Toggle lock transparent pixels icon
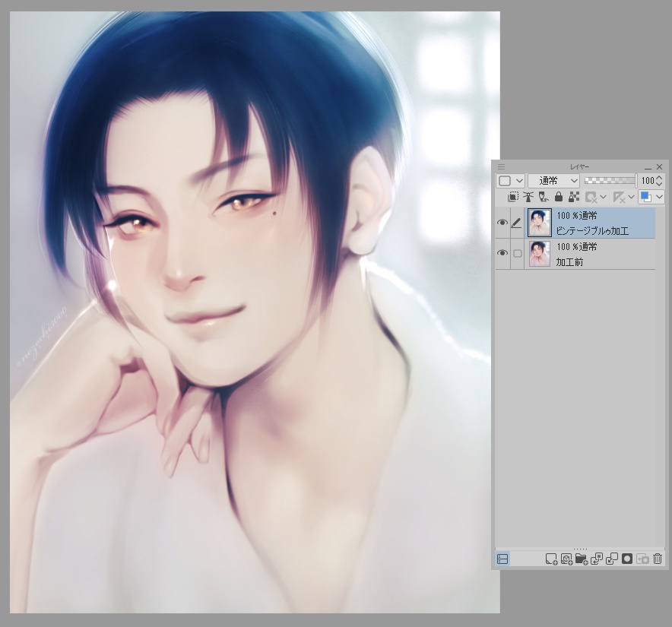The image size is (672, 627). (574, 197)
